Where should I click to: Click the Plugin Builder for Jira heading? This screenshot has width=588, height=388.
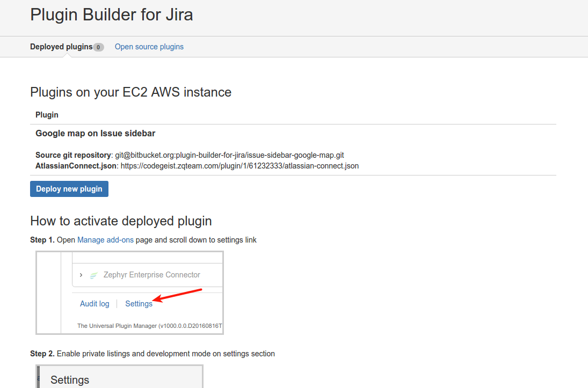point(112,15)
